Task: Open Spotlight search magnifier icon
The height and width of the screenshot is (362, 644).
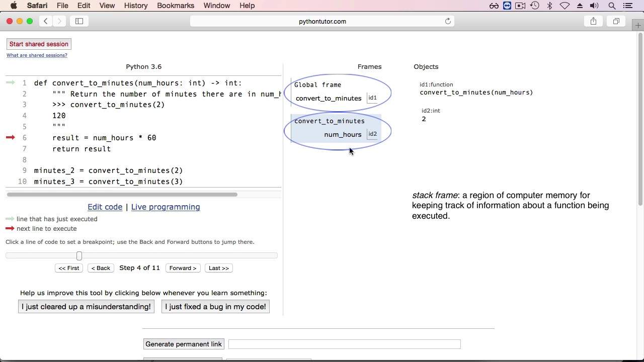Action: point(612,6)
